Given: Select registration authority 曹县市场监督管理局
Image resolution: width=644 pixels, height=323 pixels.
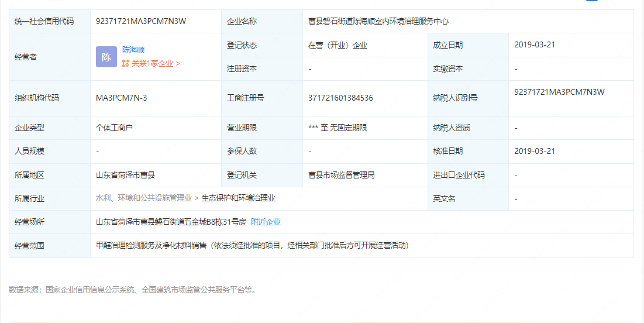Looking at the screenshot, I should (342, 175).
